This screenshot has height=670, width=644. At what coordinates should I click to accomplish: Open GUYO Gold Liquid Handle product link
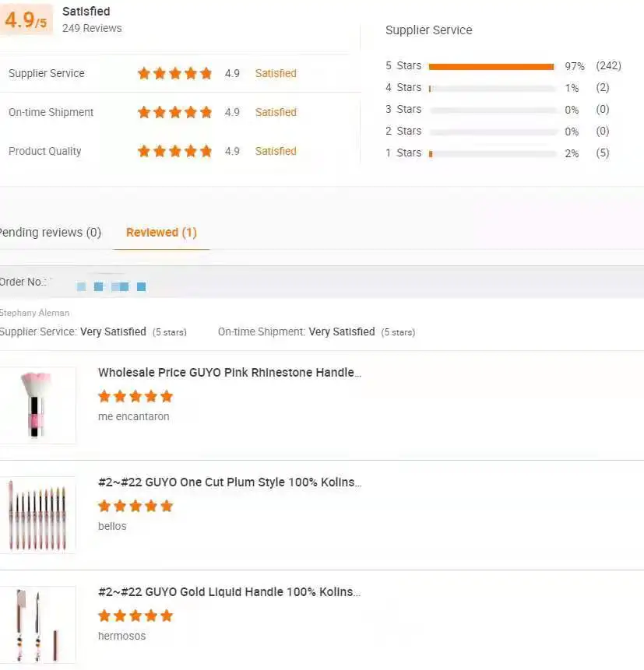coord(230,592)
